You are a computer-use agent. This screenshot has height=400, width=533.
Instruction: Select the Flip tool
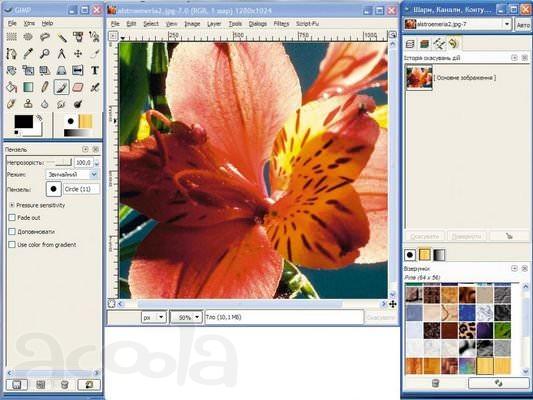pyautogui.click(x=78, y=70)
